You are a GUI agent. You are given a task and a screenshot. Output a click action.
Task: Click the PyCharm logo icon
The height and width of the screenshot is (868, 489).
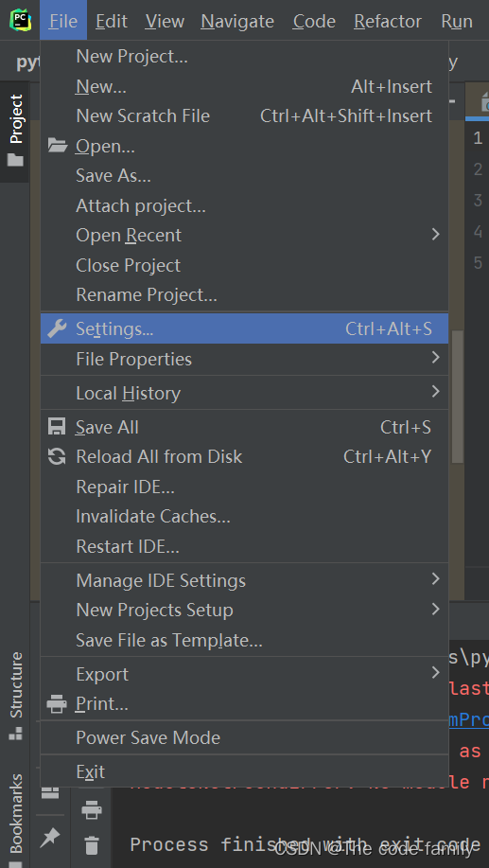[21, 21]
